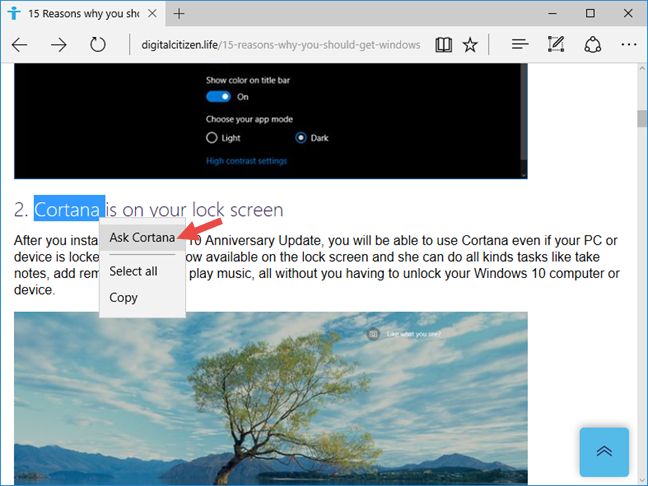Go back to the previous page
This screenshot has width=648, height=486.
coord(19,45)
